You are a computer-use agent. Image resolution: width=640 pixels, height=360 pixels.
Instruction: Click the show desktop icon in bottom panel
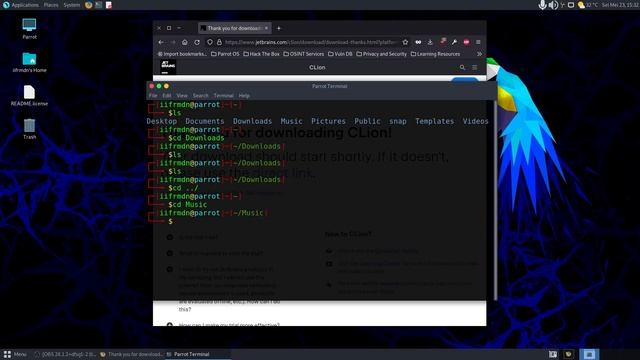tap(553, 354)
